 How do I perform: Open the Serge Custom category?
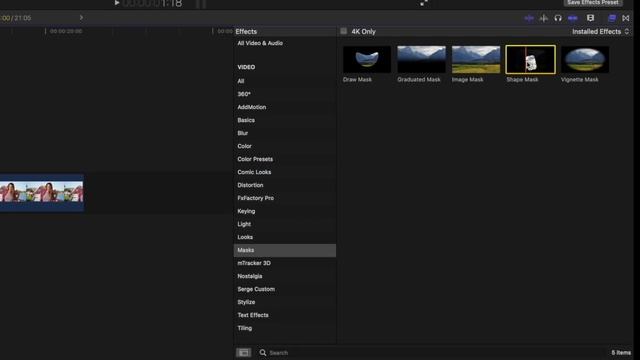tap(256, 289)
